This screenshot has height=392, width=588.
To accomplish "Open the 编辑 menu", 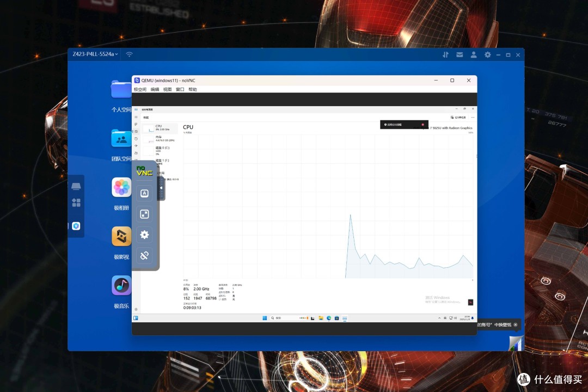I will (155, 89).
